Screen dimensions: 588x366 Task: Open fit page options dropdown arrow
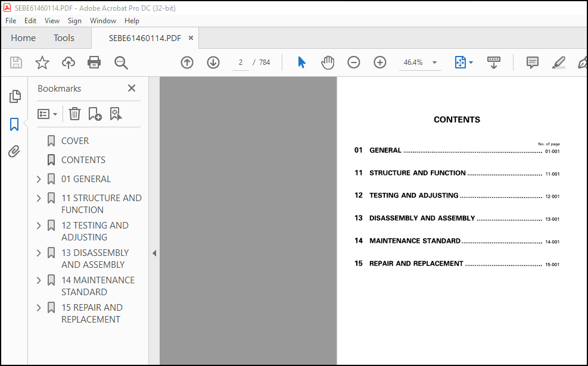[x=471, y=62]
